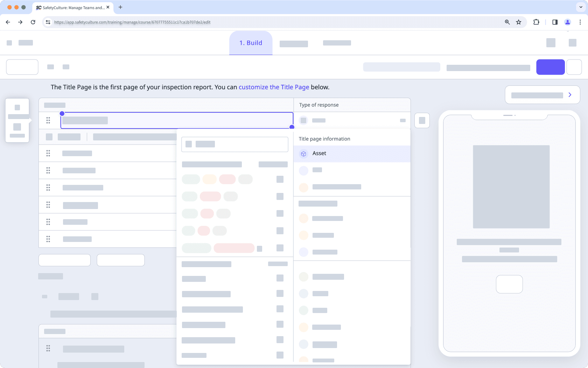
Task: Toggle the checkbox beside the second response option
Action: click(280, 196)
